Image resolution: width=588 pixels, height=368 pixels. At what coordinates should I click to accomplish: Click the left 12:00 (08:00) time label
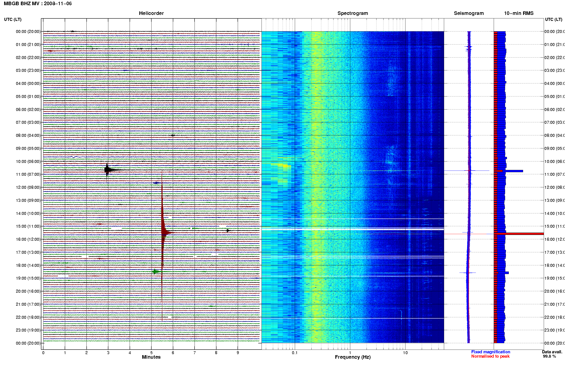pos(28,187)
